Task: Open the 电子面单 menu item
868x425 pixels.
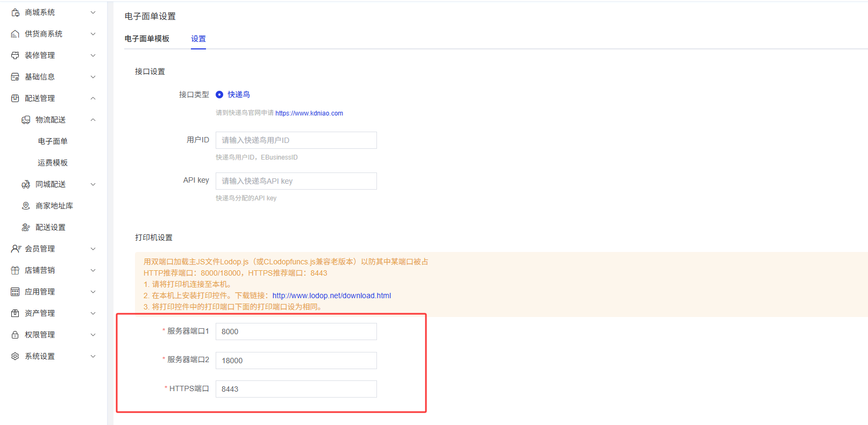Action: click(53, 141)
